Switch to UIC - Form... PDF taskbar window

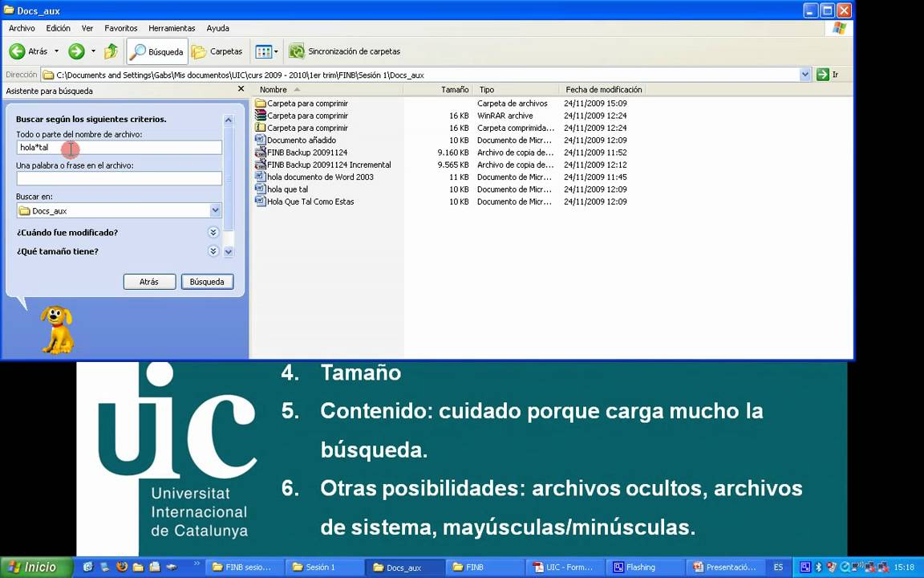click(564, 568)
